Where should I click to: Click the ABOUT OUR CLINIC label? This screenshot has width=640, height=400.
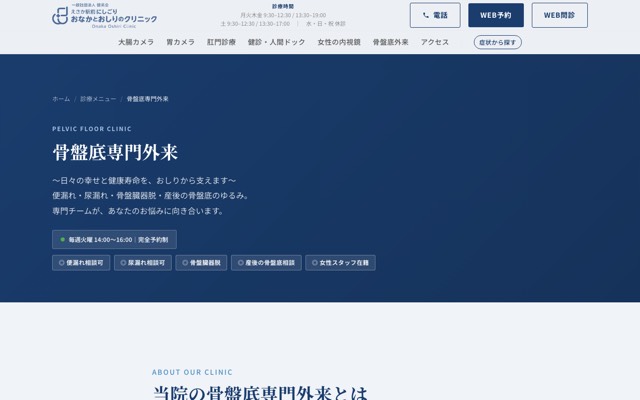pos(192,372)
